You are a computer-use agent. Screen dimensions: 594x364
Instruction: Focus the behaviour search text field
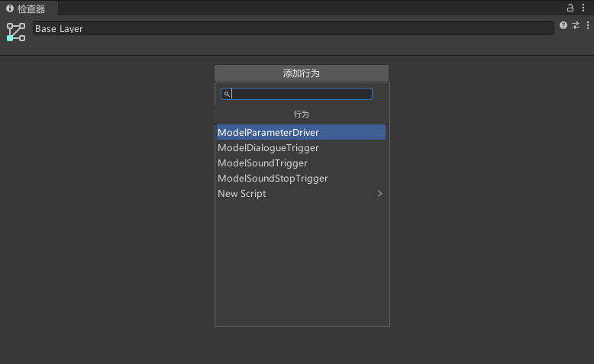tap(301, 94)
